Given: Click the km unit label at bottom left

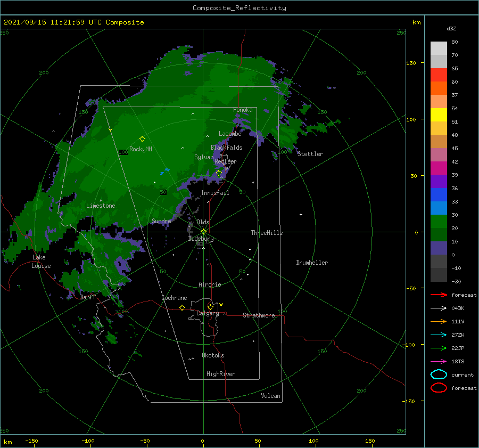Looking at the screenshot, I should click(8, 442).
